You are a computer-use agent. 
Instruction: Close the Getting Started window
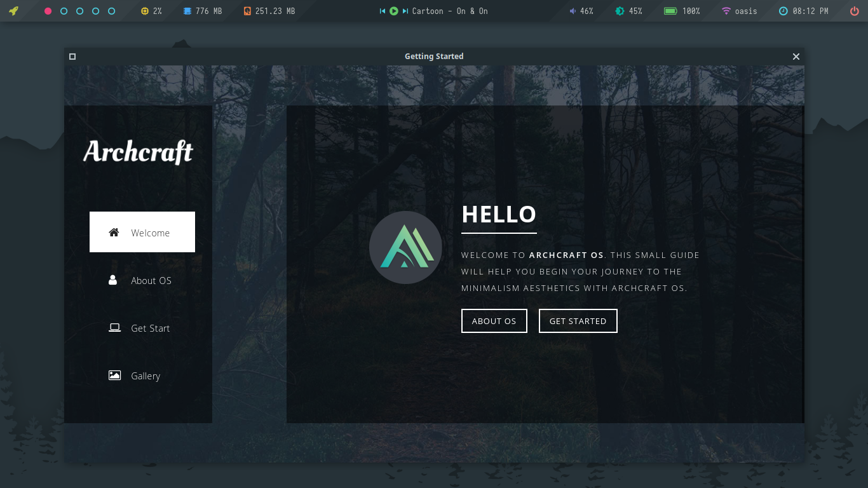click(796, 57)
